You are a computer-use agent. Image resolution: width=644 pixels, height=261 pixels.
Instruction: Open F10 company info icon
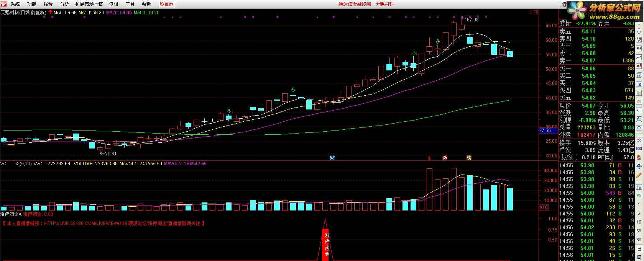tap(639, 84)
